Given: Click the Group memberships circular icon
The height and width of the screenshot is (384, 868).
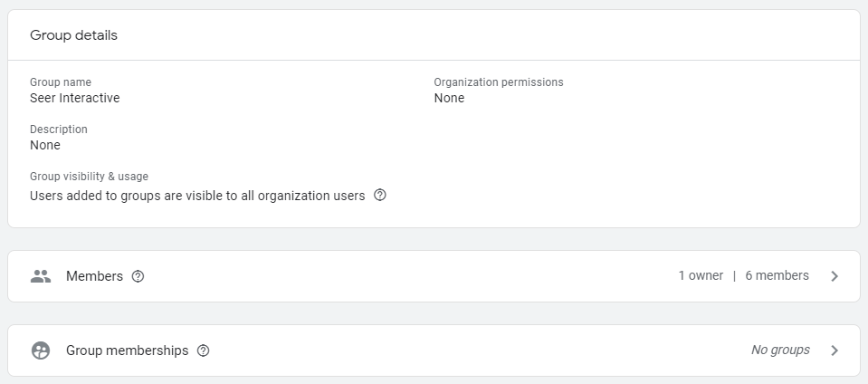Looking at the screenshot, I should click(x=41, y=350).
